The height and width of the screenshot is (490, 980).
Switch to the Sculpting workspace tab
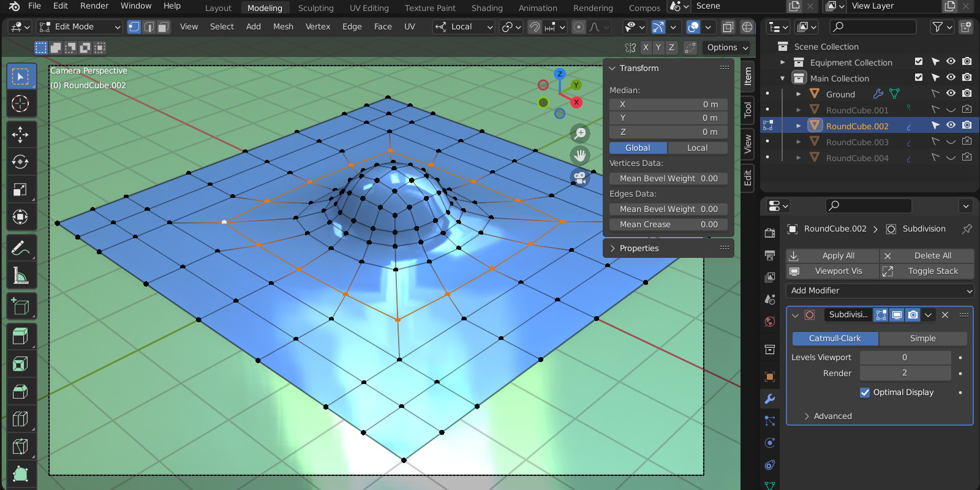tap(315, 8)
